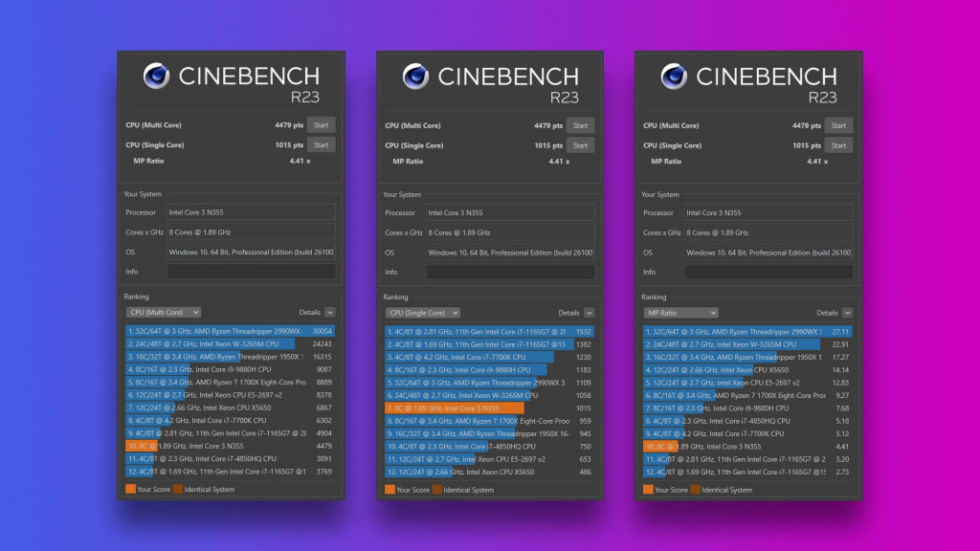
Task: Start the CPU Single Core benchmark, left window
Action: tap(321, 144)
